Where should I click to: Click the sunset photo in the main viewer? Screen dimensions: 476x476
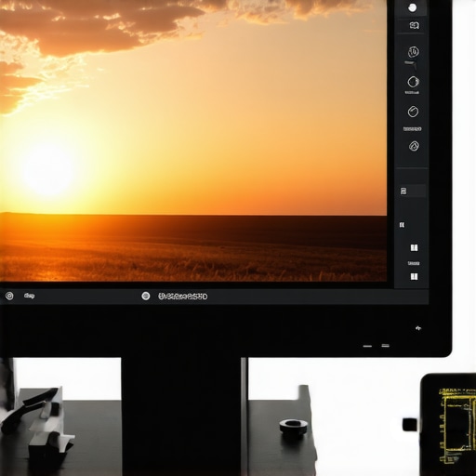[x=193, y=140]
